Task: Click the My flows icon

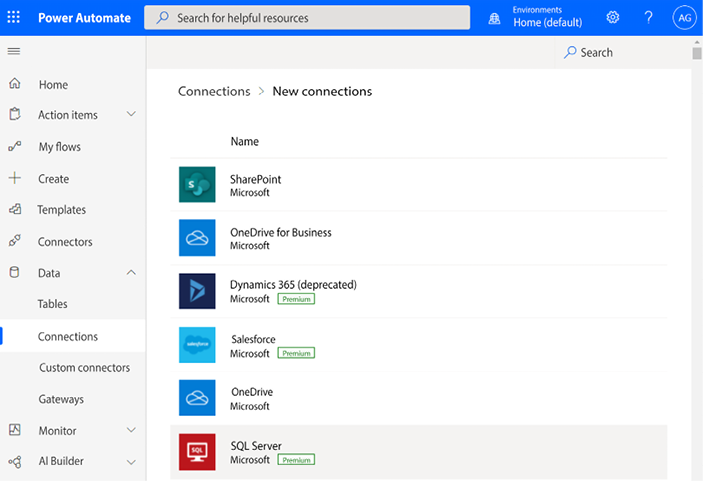Action: pyautogui.click(x=15, y=146)
